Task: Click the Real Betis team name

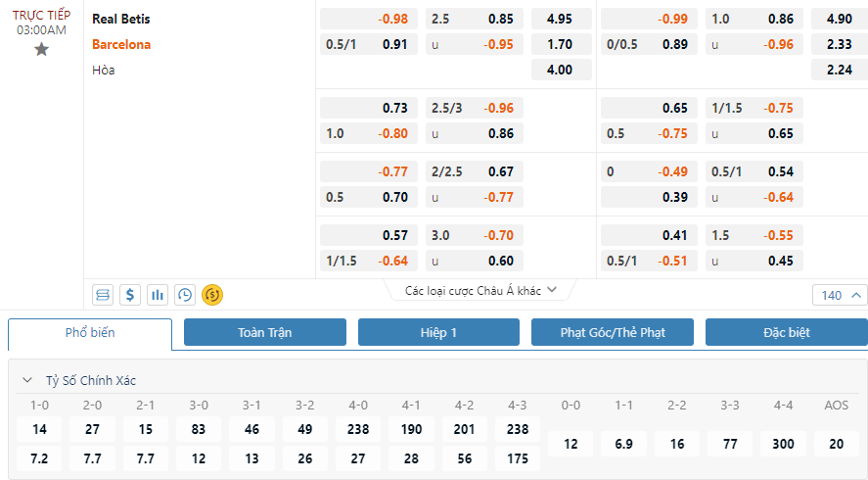Action: [x=121, y=19]
